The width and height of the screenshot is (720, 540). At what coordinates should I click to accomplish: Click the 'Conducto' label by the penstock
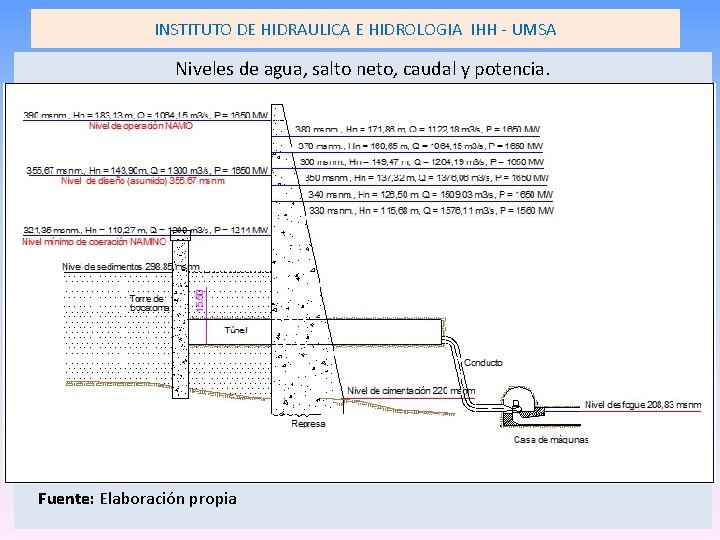[483, 363]
